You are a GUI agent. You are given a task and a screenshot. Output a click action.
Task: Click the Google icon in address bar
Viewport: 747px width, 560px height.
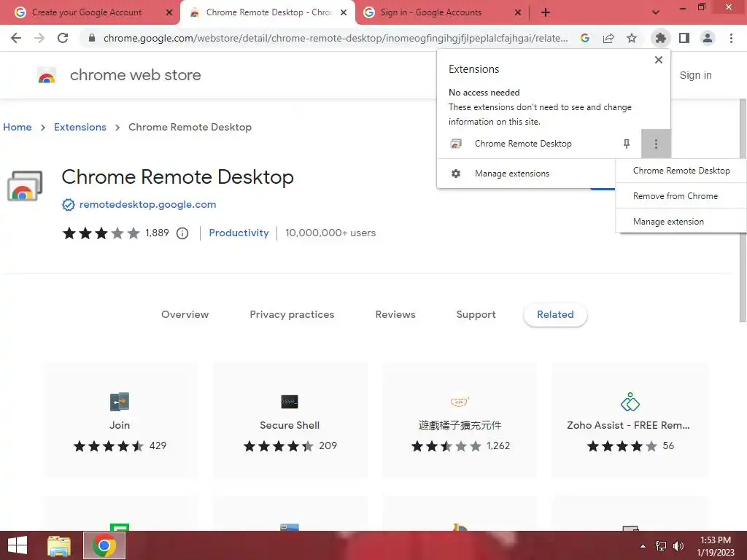(x=585, y=38)
